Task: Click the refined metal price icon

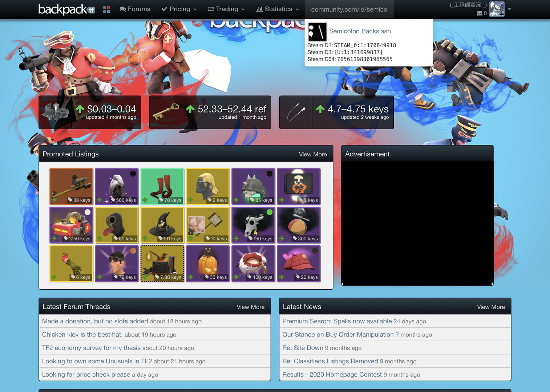Action: click(x=55, y=112)
